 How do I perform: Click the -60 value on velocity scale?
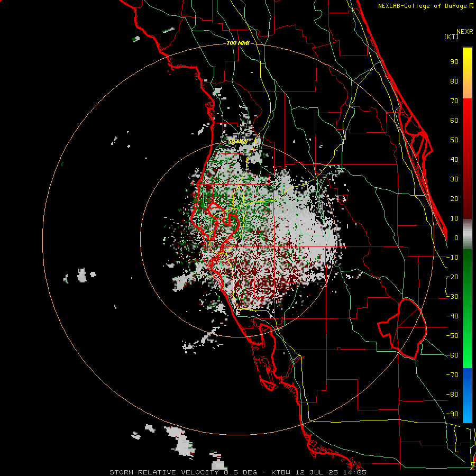[x=452, y=355]
